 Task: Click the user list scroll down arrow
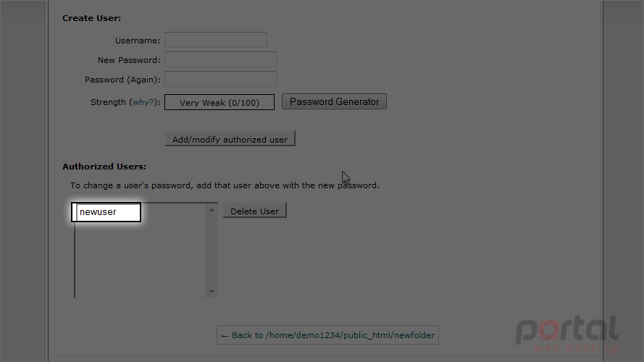coord(212,291)
